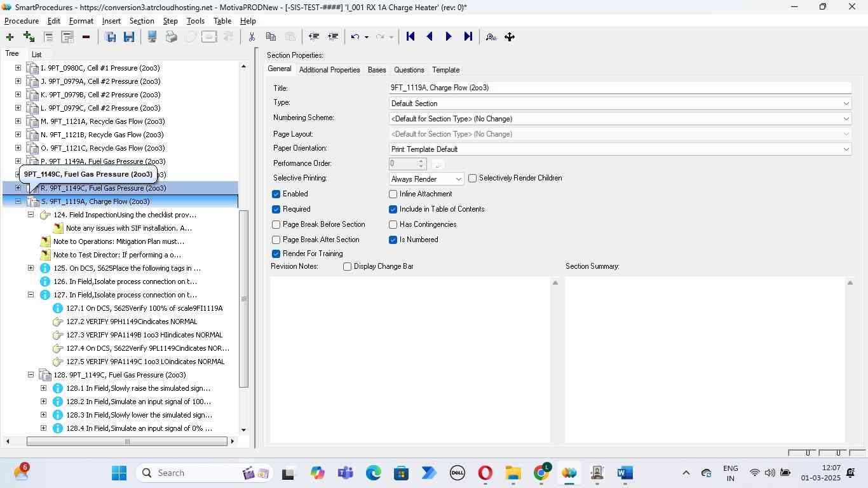Click the Outdent toolbar icon
This screenshot has height=488, width=868.
313,37
